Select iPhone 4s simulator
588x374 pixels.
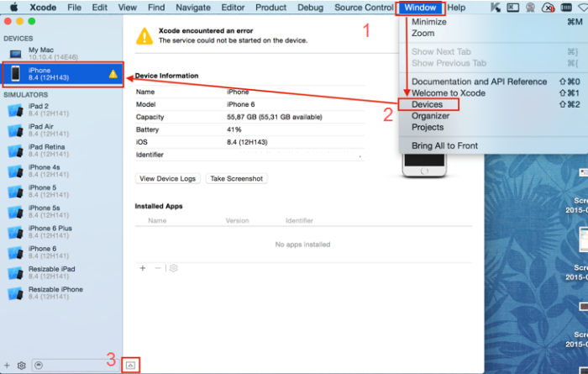point(61,171)
